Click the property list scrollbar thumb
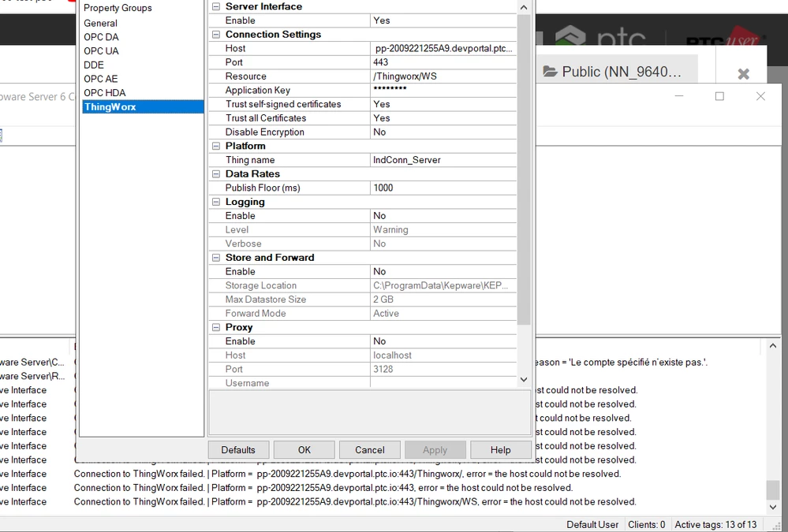This screenshot has height=532, width=788. tap(524, 169)
